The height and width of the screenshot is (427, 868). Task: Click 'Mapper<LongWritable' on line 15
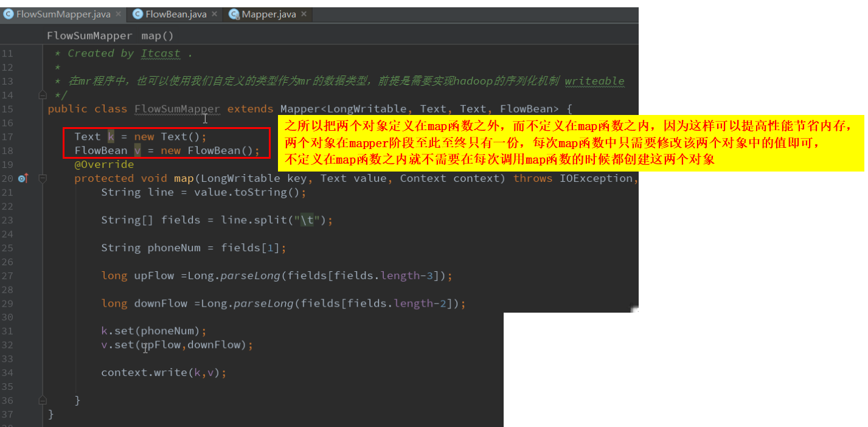tap(343, 109)
